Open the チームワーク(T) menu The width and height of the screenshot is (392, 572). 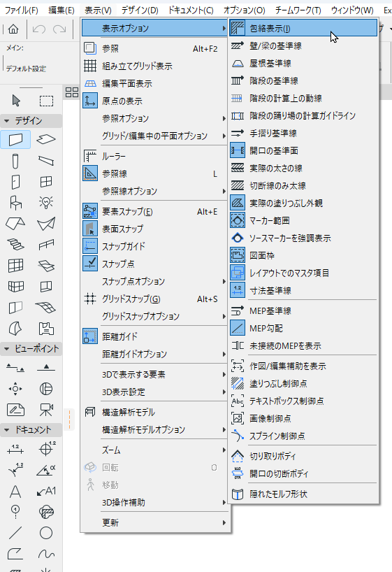pyautogui.click(x=298, y=10)
